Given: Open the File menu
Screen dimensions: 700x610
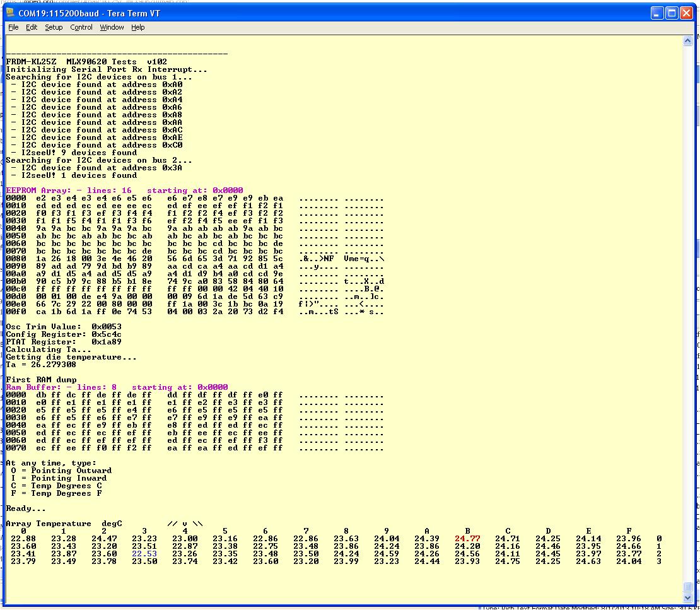Looking at the screenshot, I should point(13,27).
